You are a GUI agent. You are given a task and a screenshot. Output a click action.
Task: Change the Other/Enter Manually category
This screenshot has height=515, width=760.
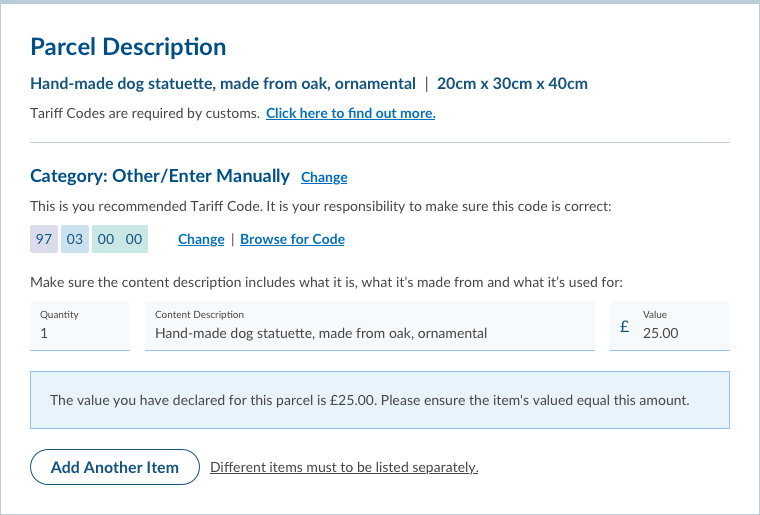324,177
